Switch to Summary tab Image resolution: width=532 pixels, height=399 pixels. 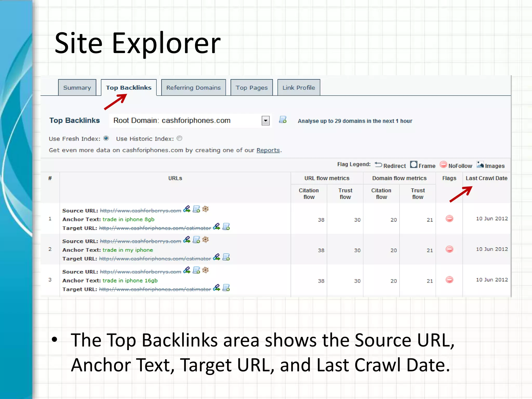pos(77,88)
